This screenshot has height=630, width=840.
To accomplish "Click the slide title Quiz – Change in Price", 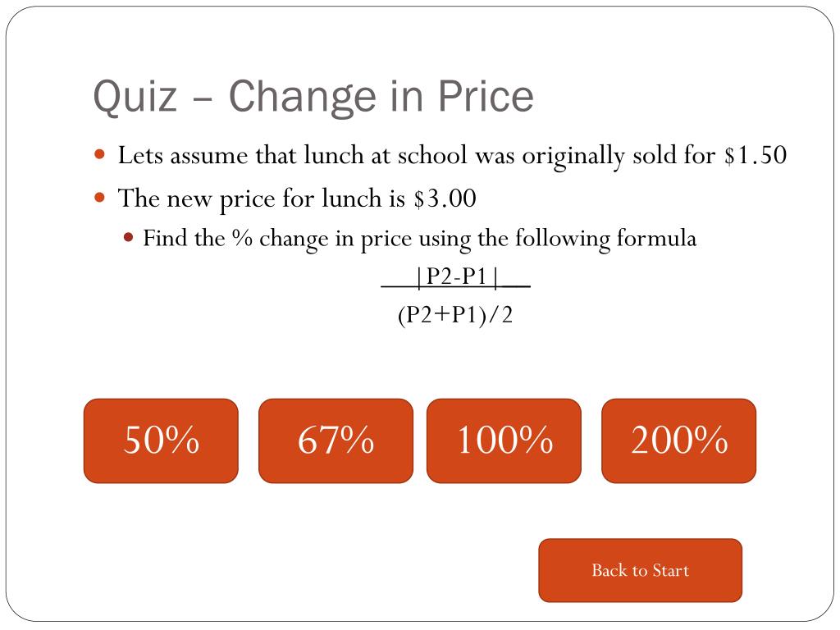I will [x=313, y=97].
